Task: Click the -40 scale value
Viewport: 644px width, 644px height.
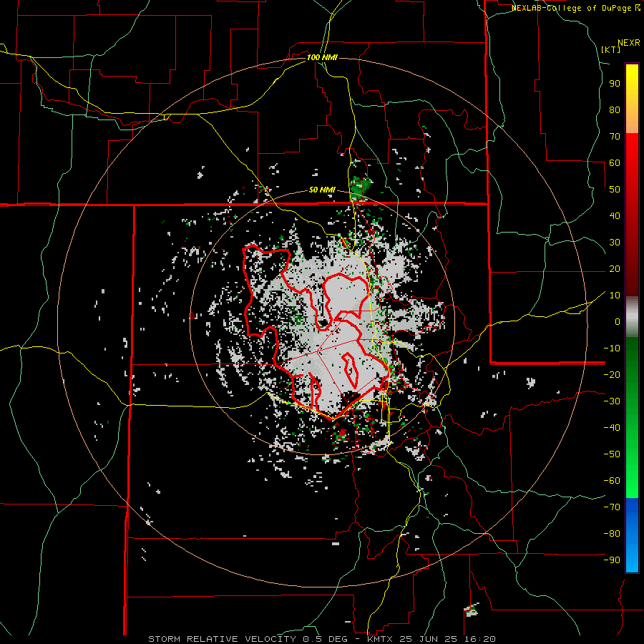Action: pos(612,428)
